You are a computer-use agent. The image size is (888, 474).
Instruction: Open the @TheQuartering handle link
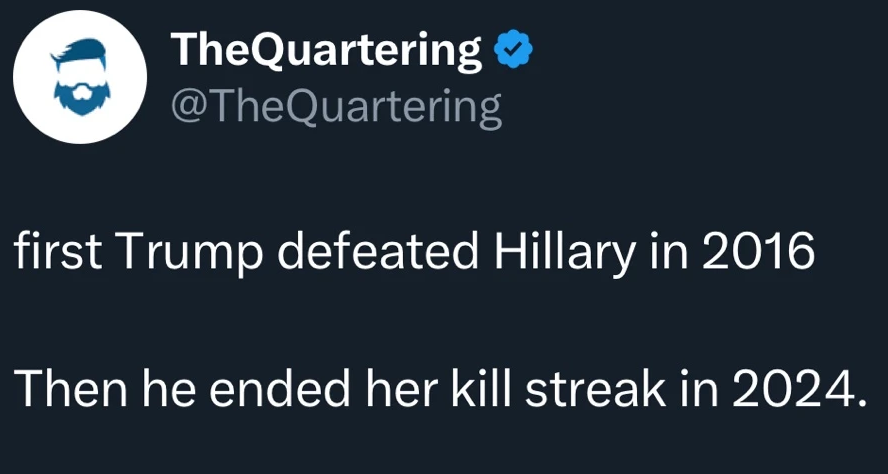pos(337,107)
